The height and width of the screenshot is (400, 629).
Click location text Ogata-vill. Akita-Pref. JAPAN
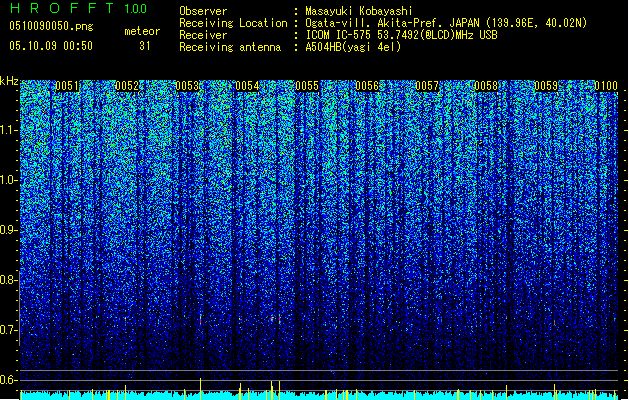pyautogui.click(x=392, y=23)
